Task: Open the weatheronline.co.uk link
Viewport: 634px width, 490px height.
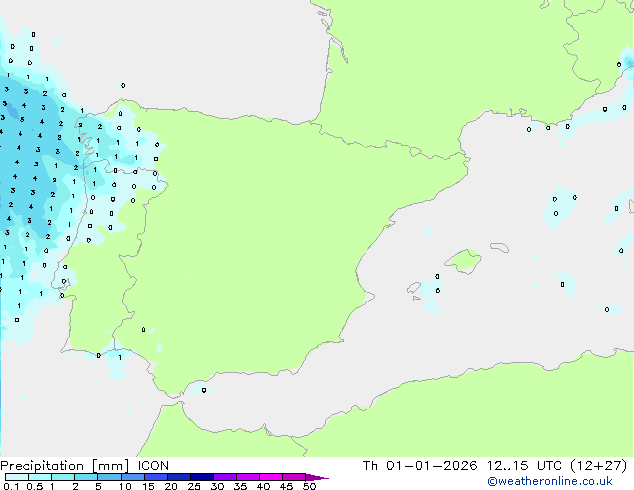Action: pyautogui.click(x=550, y=481)
